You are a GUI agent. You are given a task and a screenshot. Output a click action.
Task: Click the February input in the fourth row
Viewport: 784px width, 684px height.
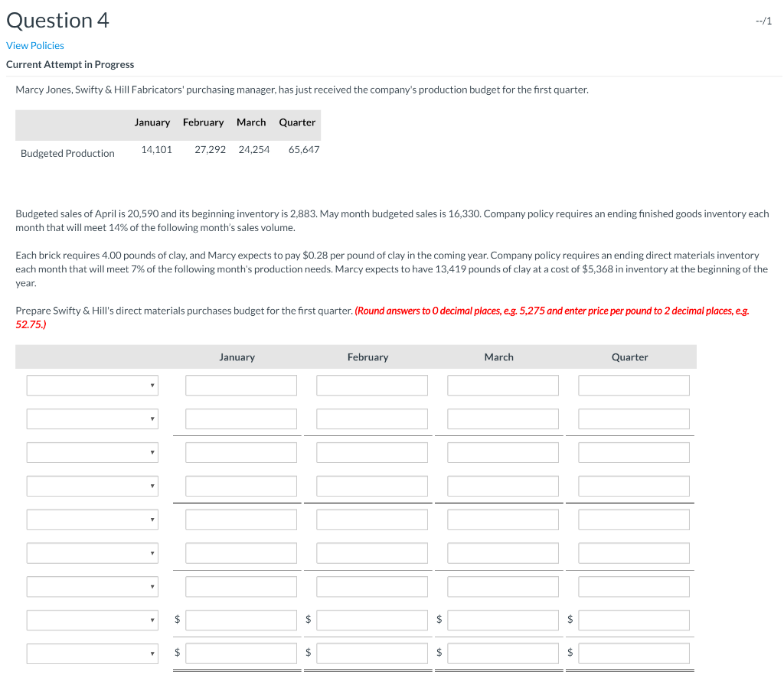372,486
